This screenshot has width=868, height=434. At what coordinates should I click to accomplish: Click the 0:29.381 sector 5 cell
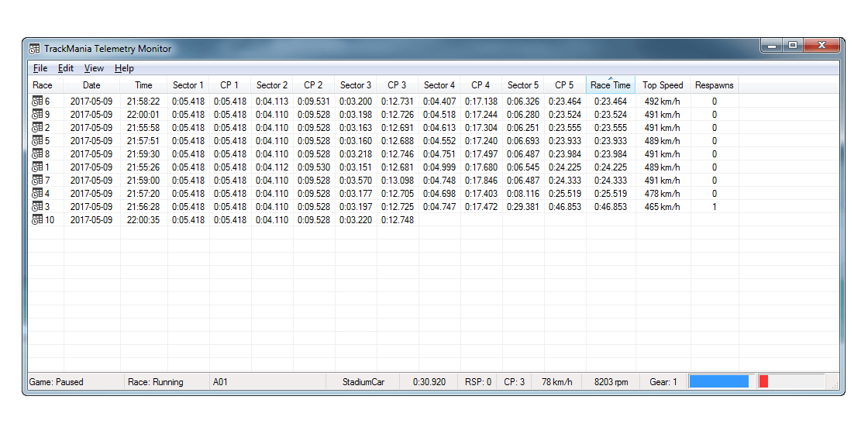coord(523,206)
